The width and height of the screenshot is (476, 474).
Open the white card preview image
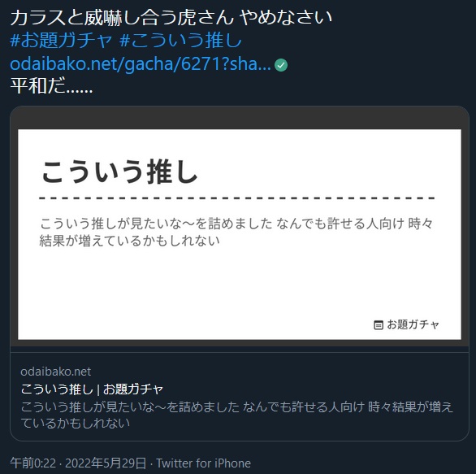240,234
